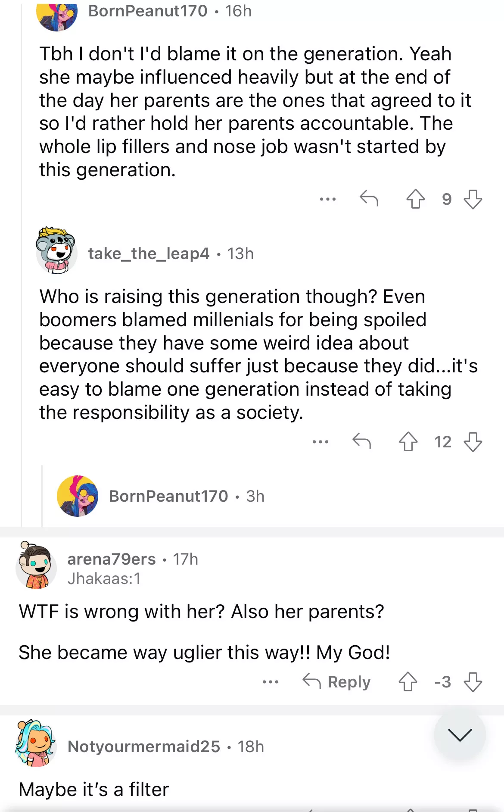Upvote arena79ers' comment

408,682
